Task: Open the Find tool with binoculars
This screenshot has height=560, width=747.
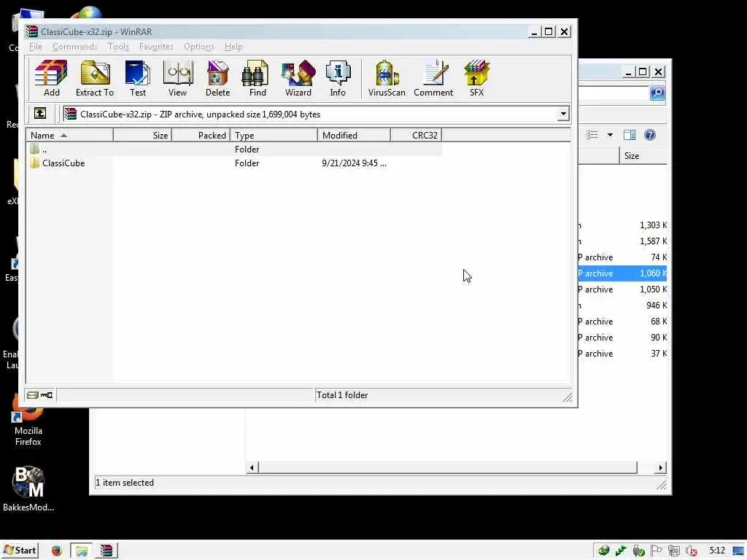Action: (258, 79)
